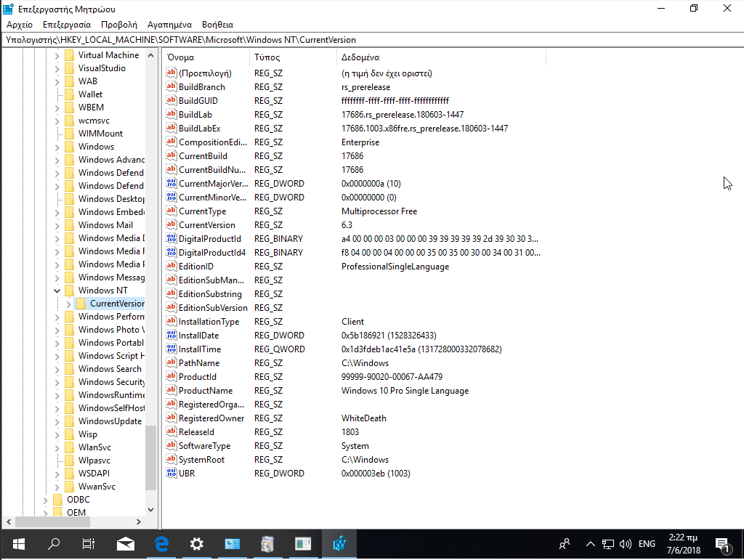Select the PathName value name

[x=199, y=362]
